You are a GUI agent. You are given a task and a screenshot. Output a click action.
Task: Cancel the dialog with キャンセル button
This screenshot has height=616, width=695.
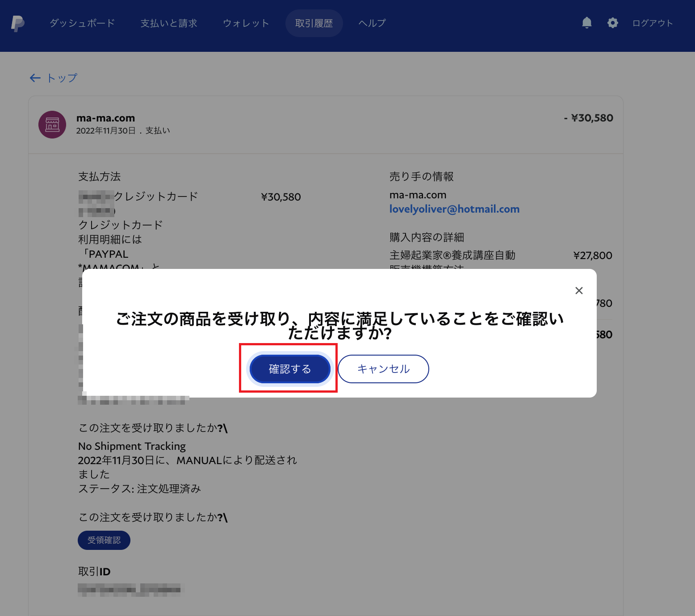pyautogui.click(x=383, y=369)
